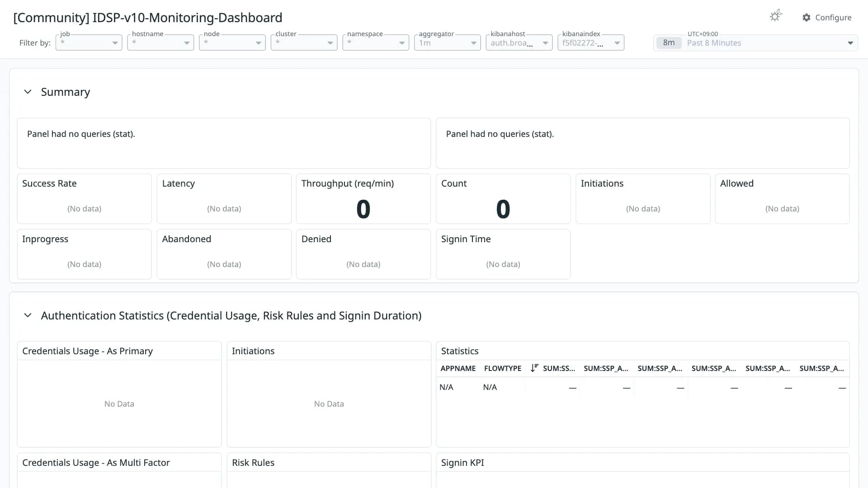Viewport: 868px width, 488px height.
Task: Click the Statistics panel title
Action: click(460, 351)
